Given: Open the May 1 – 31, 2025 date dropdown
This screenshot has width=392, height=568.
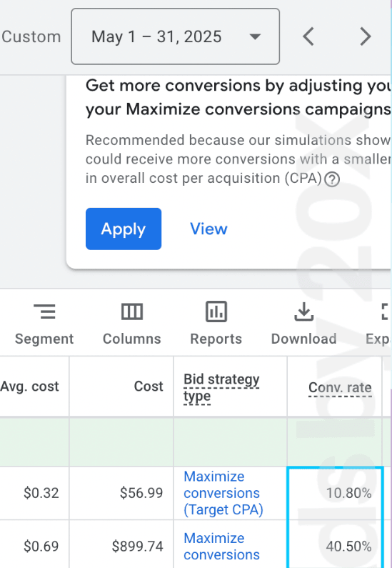Looking at the screenshot, I should pos(176,36).
